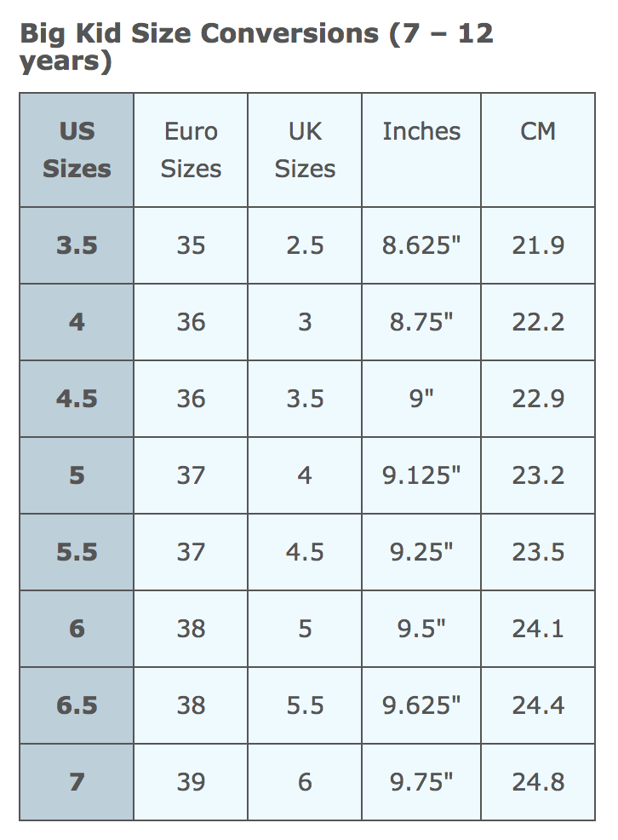Screen dimensions: 618x840
Task: Click the US size 7 cell
Action: click(x=77, y=781)
